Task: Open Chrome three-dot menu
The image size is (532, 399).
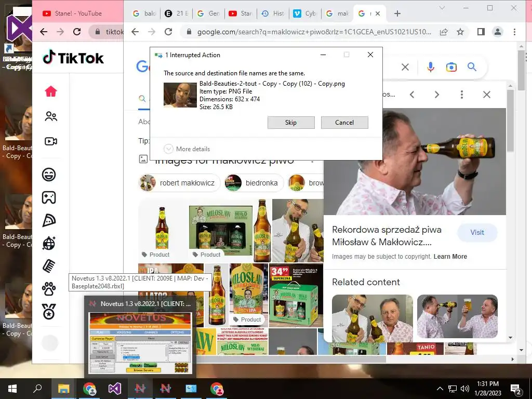Action: [514, 32]
